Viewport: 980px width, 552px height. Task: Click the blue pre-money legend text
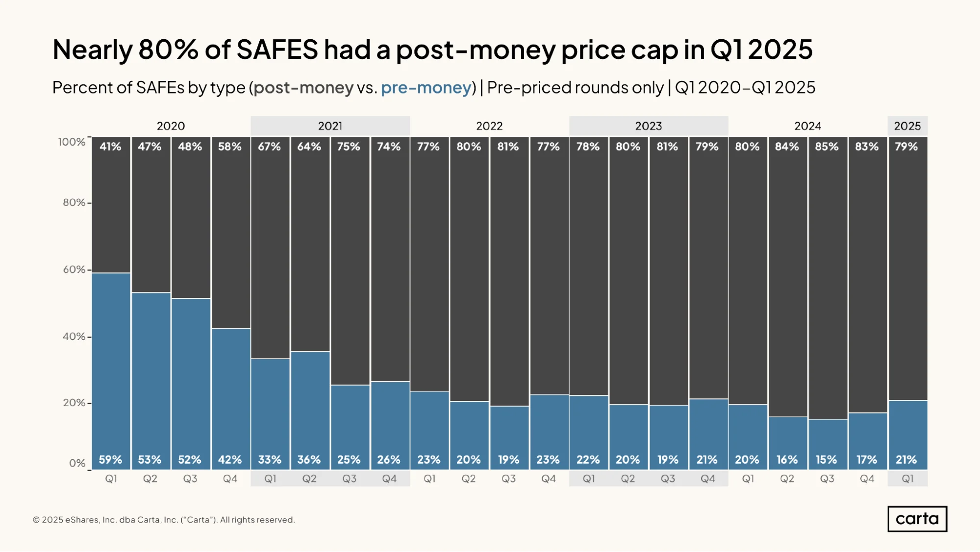tap(426, 87)
